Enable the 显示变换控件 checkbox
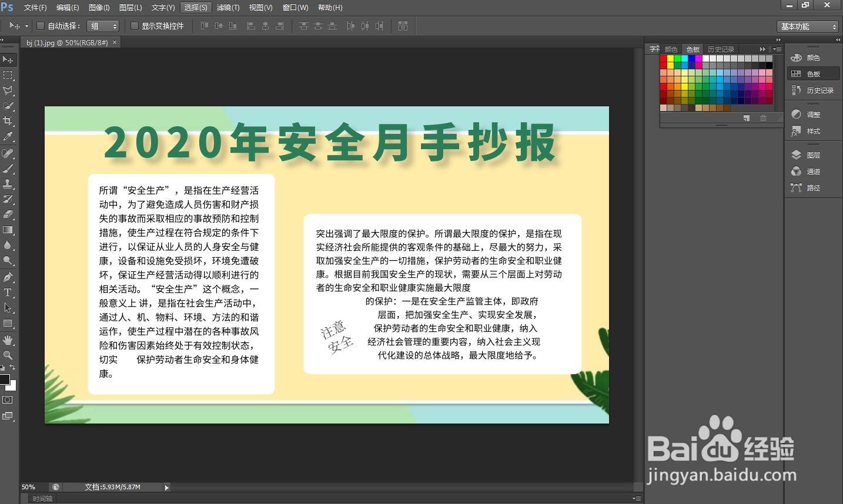 [135, 26]
